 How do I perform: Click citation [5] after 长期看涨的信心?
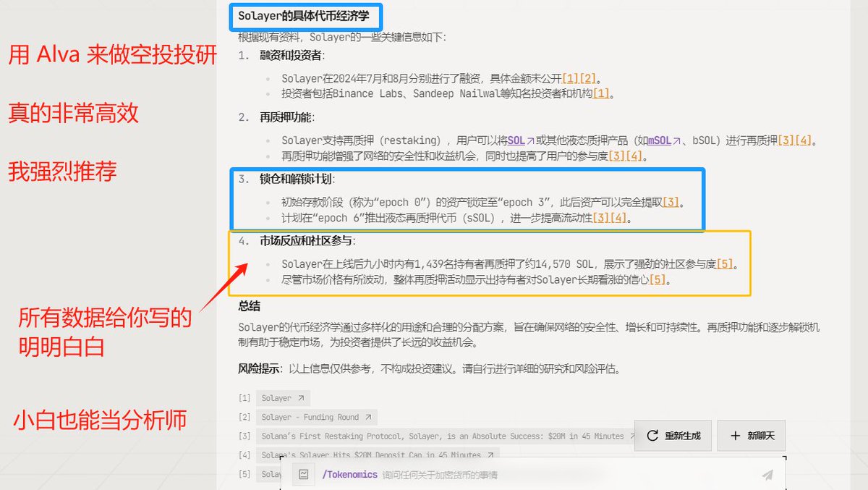pos(658,280)
